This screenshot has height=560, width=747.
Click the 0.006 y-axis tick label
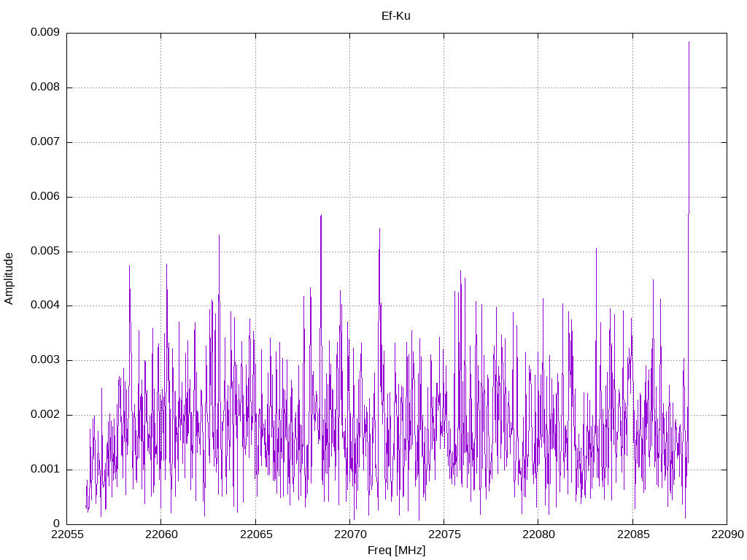[x=44, y=197]
